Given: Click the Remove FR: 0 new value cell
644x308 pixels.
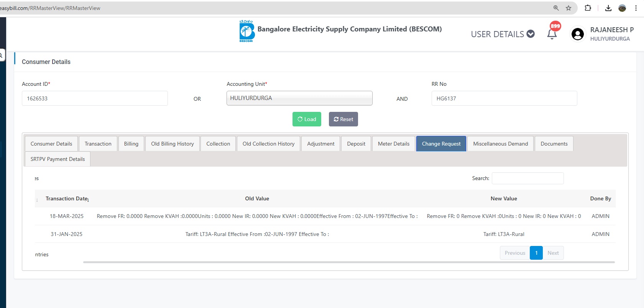Looking at the screenshot, I should (504, 216).
